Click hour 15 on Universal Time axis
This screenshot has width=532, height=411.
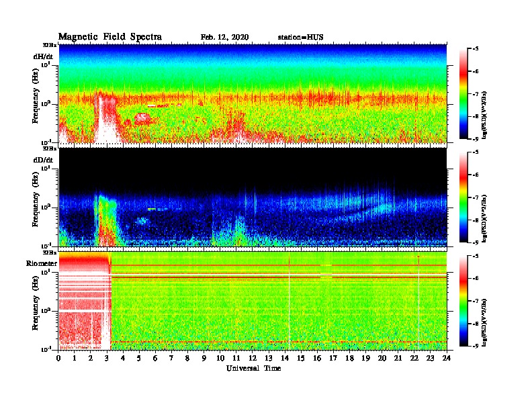302,359
